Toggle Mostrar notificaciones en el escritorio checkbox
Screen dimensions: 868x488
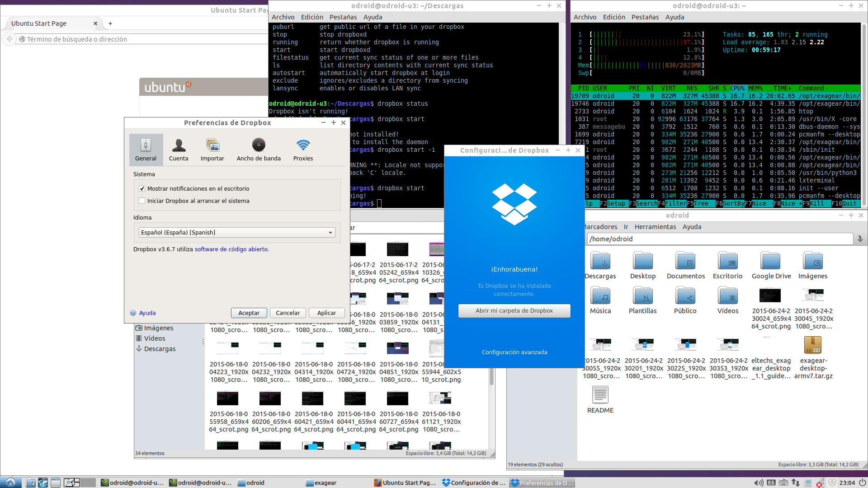(x=142, y=188)
